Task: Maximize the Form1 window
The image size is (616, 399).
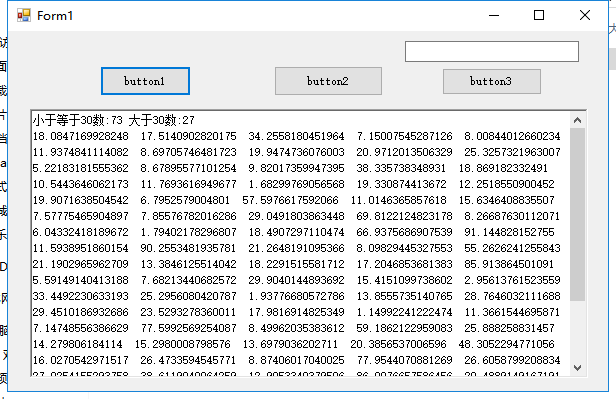Action: tap(539, 16)
